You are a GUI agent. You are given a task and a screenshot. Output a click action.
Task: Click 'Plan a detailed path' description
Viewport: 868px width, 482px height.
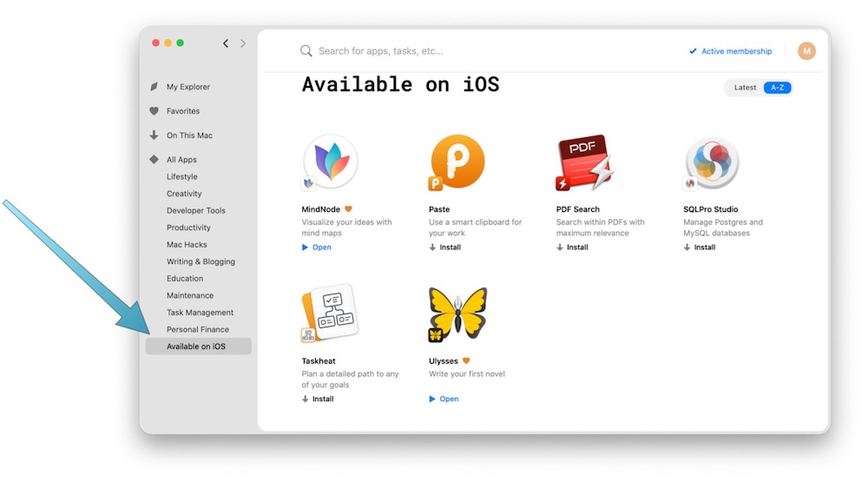pyautogui.click(x=350, y=380)
